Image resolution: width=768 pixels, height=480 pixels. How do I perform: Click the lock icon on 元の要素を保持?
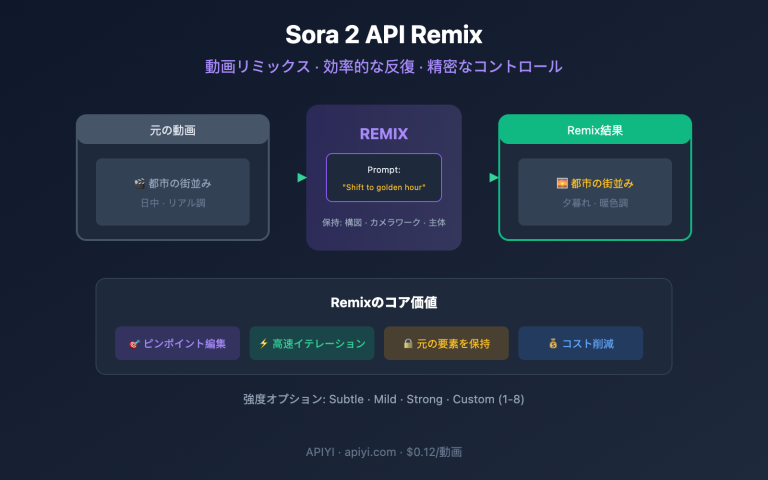click(x=408, y=343)
